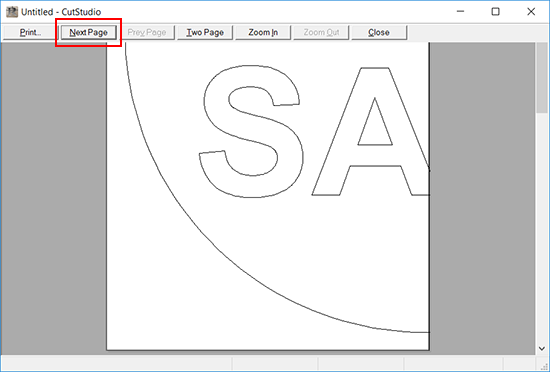550x372 pixels.
Task: Click the CutStudio app icon in title bar
Action: (x=12, y=12)
